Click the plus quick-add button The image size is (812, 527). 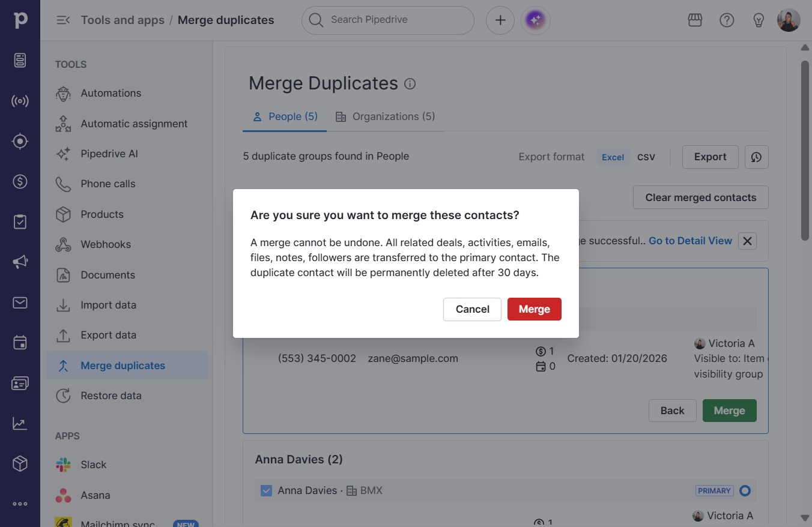(x=500, y=20)
